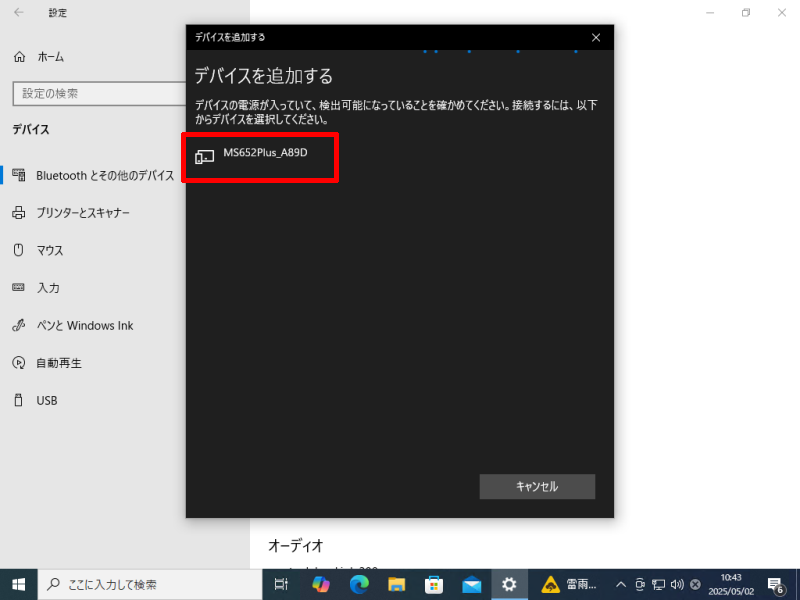This screenshot has height=600, width=800.
Task: Click the meet now tray icon
Action: point(640,585)
